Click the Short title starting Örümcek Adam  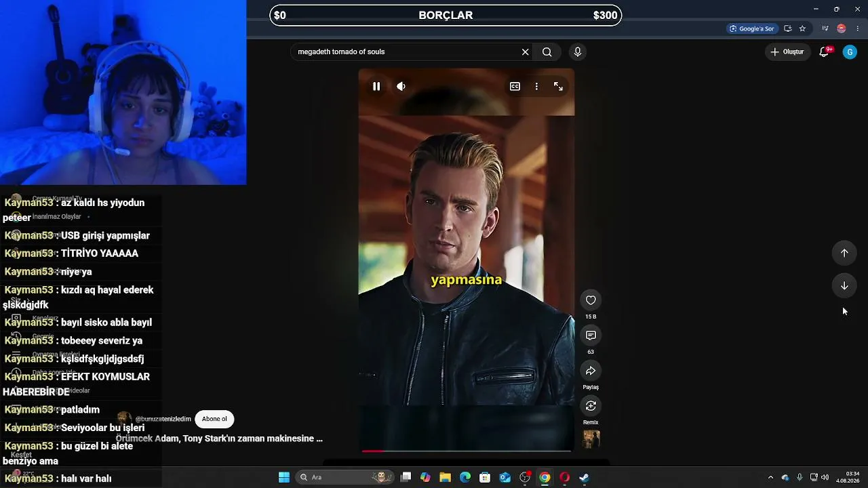[220, 439]
